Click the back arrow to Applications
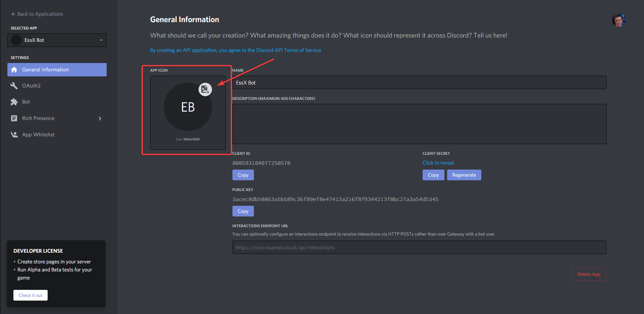The height and width of the screenshot is (314, 644). [13, 14]
